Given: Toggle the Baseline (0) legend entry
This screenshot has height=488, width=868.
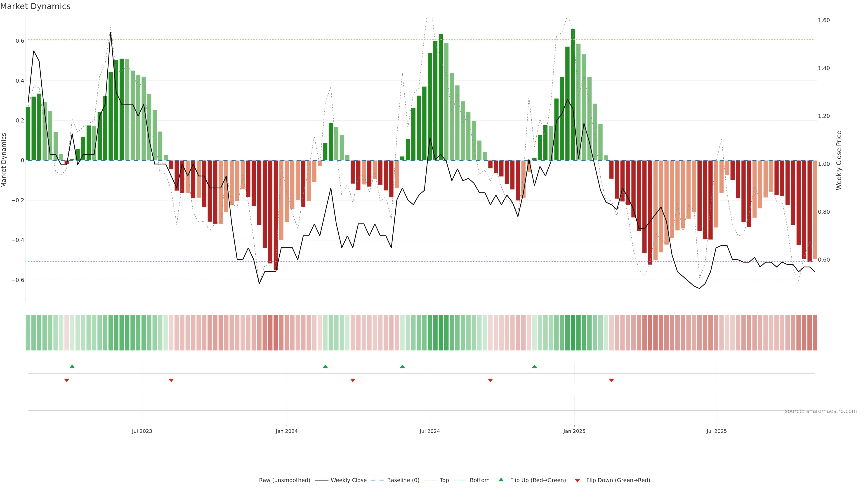Looking at the screenshot, I should (403, 480).
